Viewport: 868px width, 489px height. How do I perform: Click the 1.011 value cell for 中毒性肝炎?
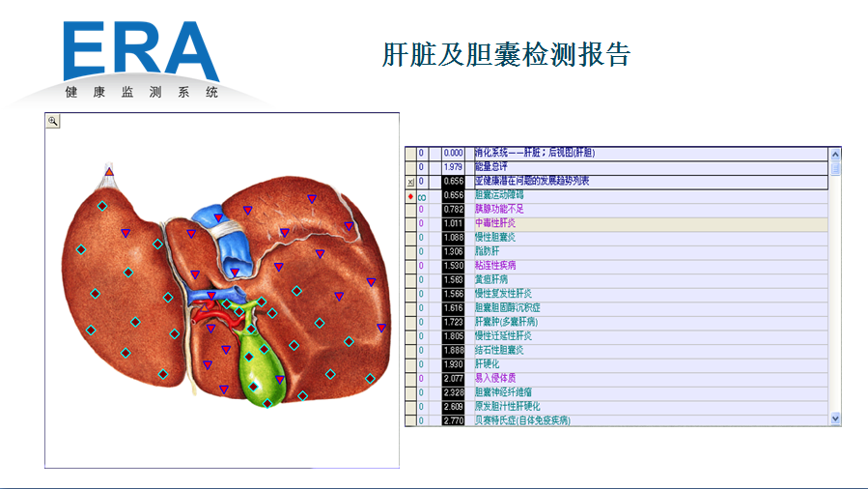[454, 223]
